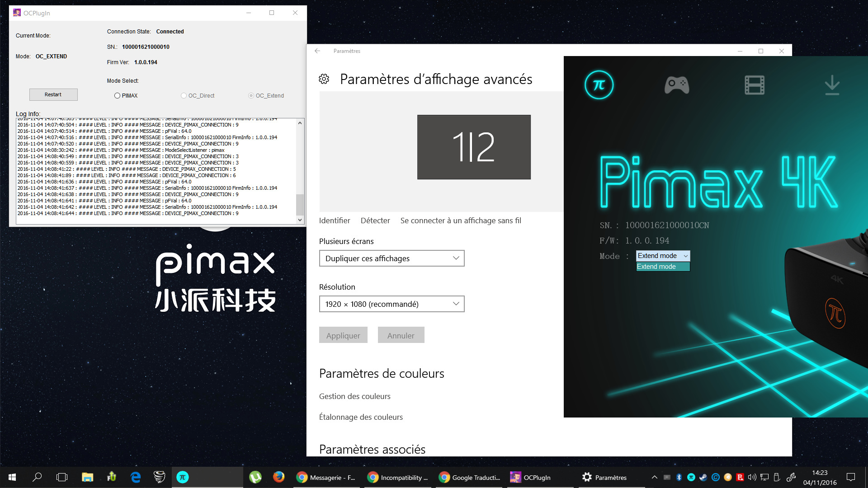Click the Identifier link

click(x=335, y=221)
